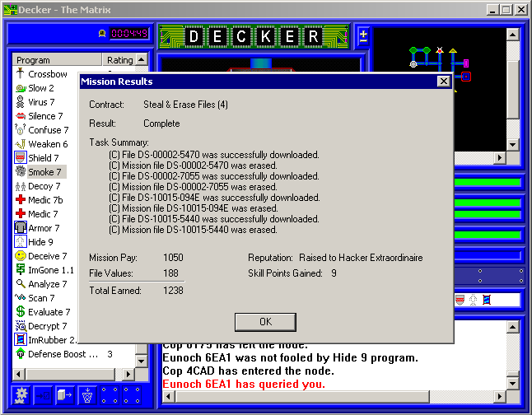Select the ImGone 1.1 program icon

pos(21,270)
